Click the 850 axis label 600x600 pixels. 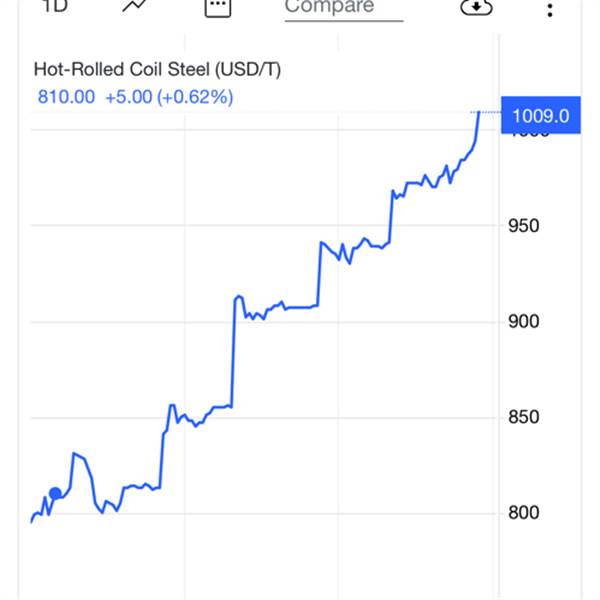526,418
